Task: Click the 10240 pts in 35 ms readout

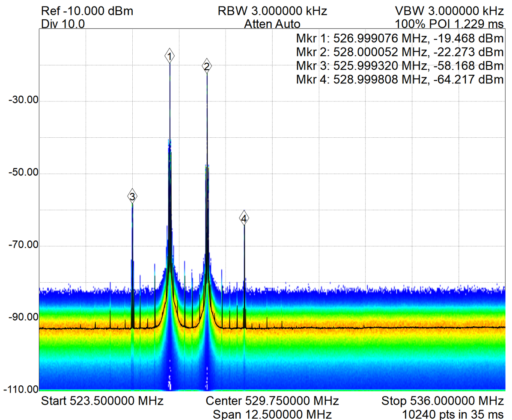Action: point(452,414)
